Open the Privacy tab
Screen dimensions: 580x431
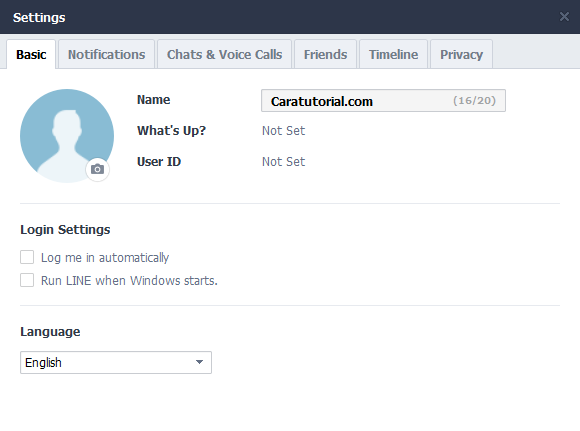point(461,54)
